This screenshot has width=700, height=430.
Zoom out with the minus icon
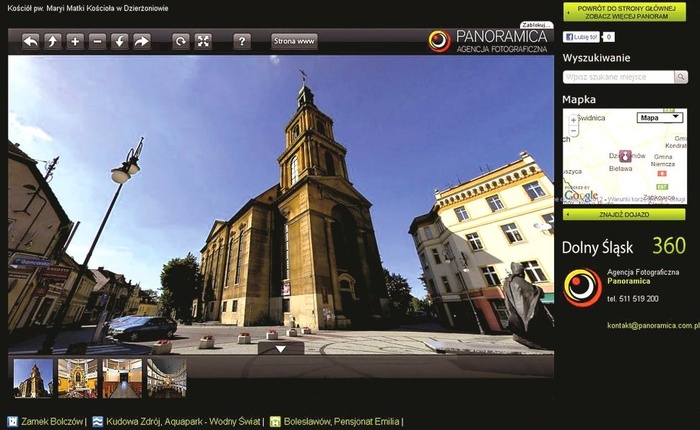(x=97, y=41)
